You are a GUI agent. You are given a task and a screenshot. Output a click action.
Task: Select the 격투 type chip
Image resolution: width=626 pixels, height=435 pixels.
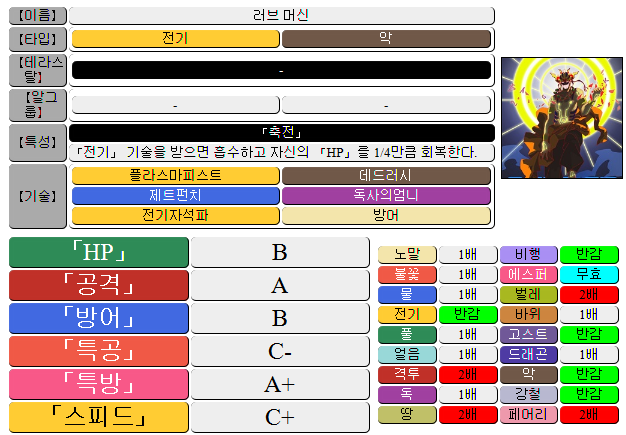coord(407,374)
